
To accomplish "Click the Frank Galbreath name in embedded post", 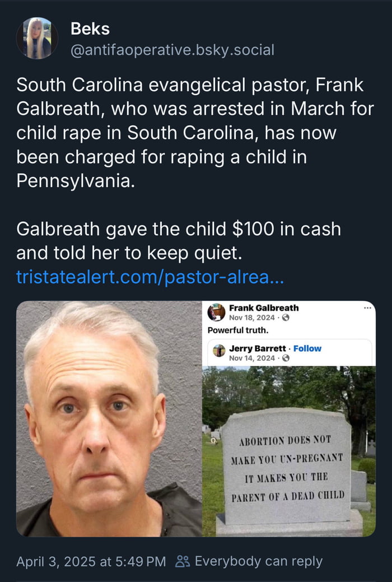I will tap(264, 308).
